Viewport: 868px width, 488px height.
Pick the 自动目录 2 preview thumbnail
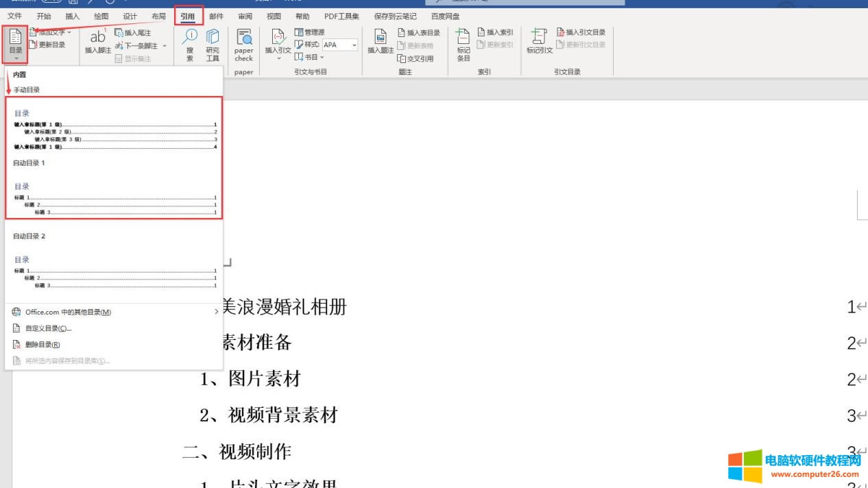[x=114, y=273]
